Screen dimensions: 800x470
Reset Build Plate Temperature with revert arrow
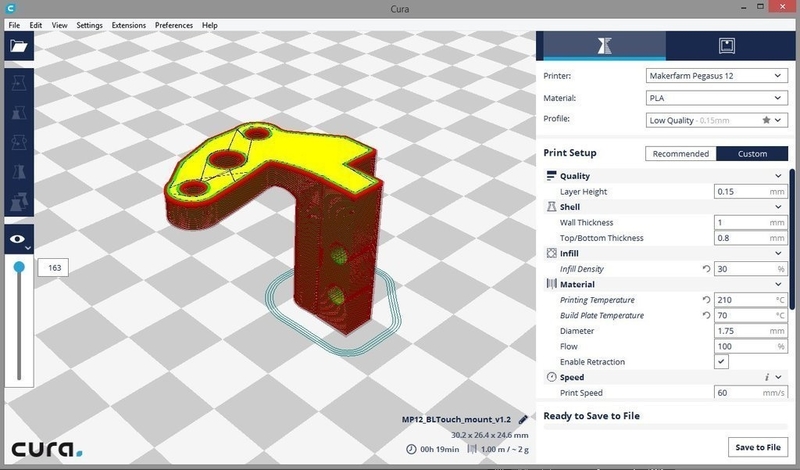coord(706,316)
